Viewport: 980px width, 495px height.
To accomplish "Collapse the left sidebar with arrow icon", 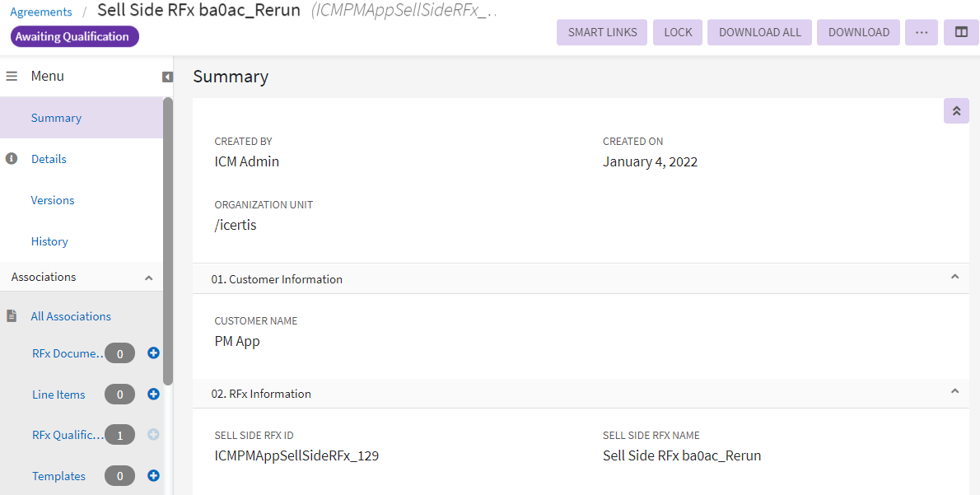I will pyautogui.click(x=167, y=77).
